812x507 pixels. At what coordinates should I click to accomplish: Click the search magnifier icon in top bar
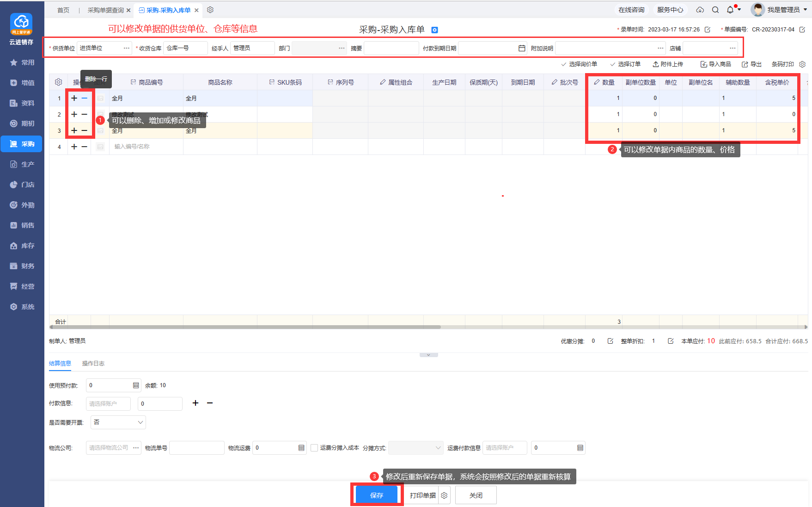(x=715, y=10)
